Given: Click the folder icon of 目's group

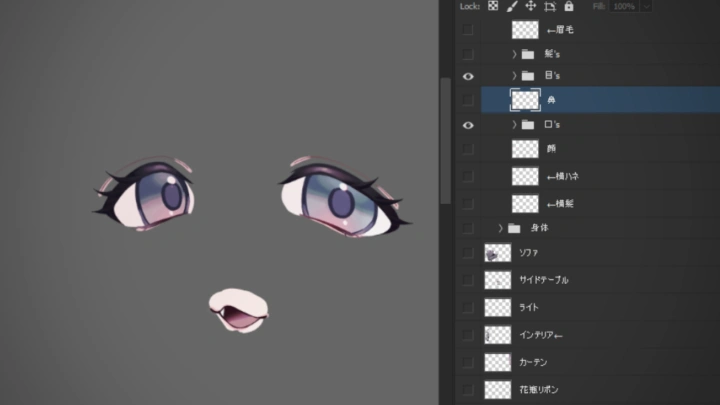Looking at the screenshot, I should coord(528,76).
